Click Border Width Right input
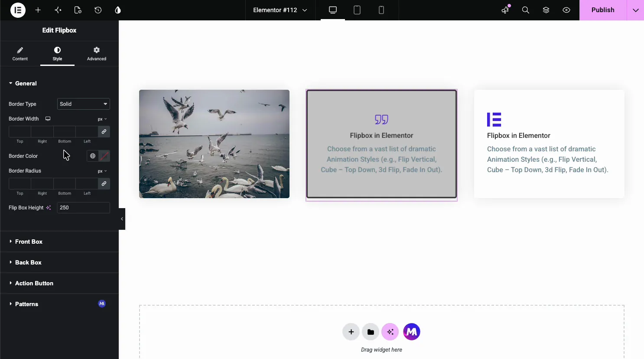The width and height of the screenshot is (644, 359). 42,132
